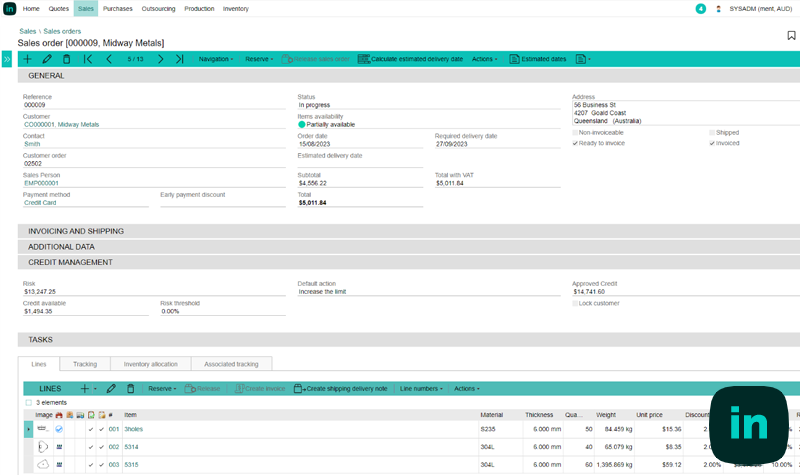Toggle the Ready to invoice checkbox
The image size is (800, 475).
(x=575, y=143)
